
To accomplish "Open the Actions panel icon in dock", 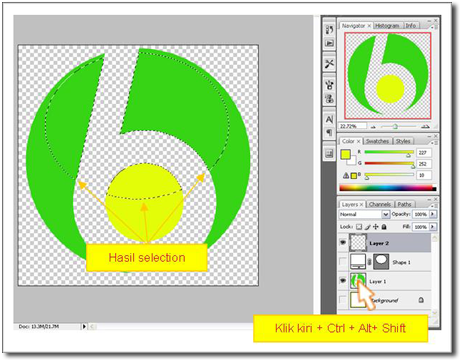I will coord(329,43).
